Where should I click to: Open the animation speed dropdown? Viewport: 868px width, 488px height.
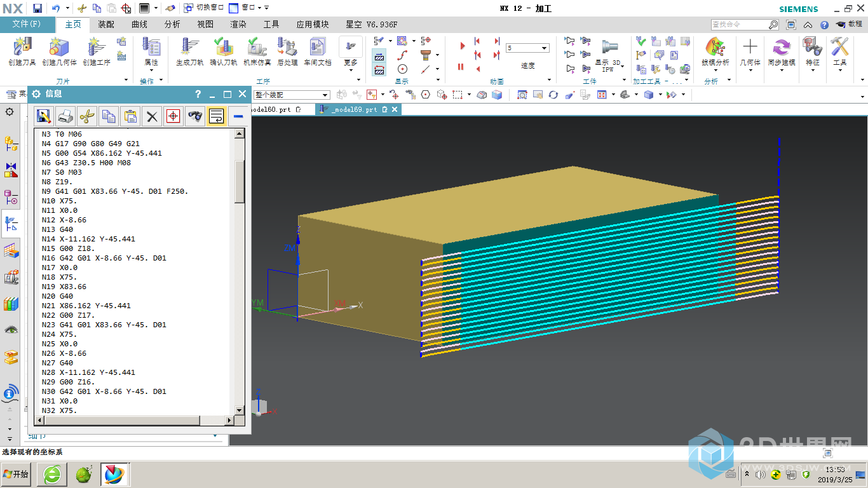(x=545, y=48)
